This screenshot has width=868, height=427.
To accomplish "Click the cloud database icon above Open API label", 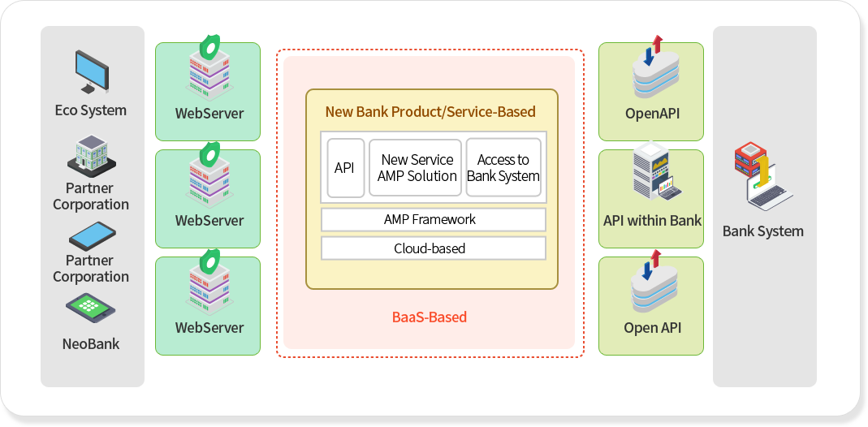I will pos(655,281).
